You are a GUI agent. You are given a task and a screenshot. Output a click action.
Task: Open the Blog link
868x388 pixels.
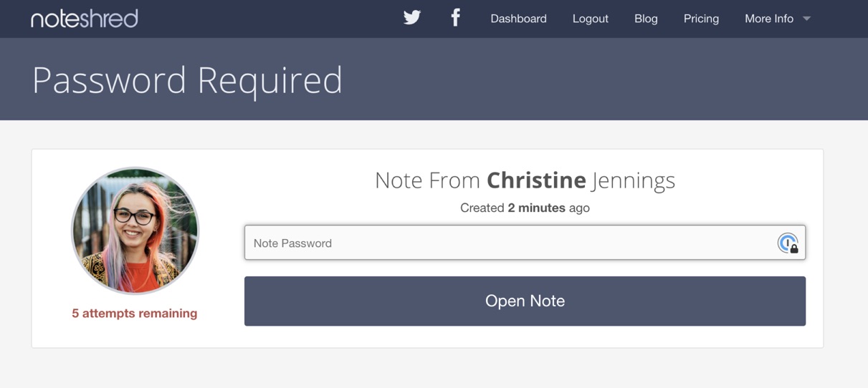click(x=646, y=19)
